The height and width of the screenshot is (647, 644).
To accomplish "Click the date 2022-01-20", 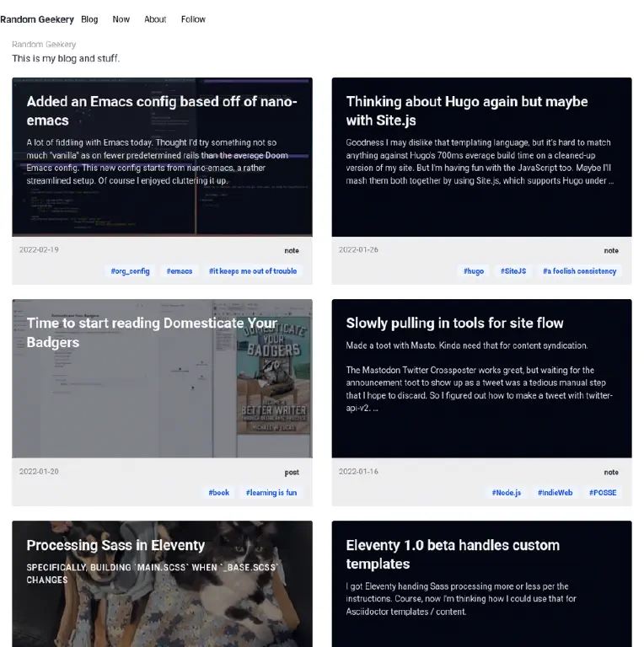I will 39,471.
